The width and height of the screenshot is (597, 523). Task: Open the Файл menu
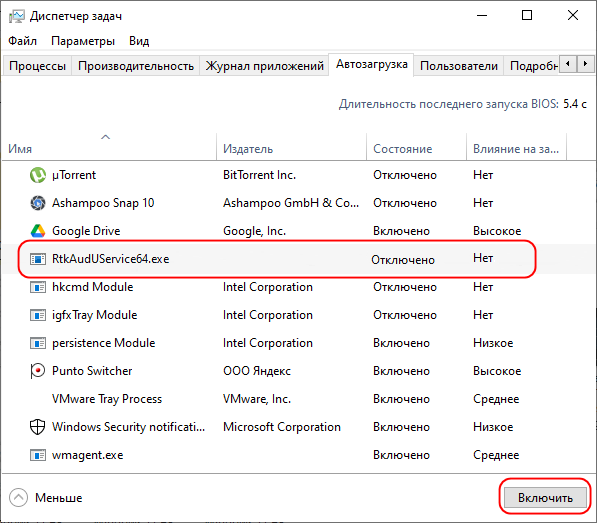click(x=22, y=41)
